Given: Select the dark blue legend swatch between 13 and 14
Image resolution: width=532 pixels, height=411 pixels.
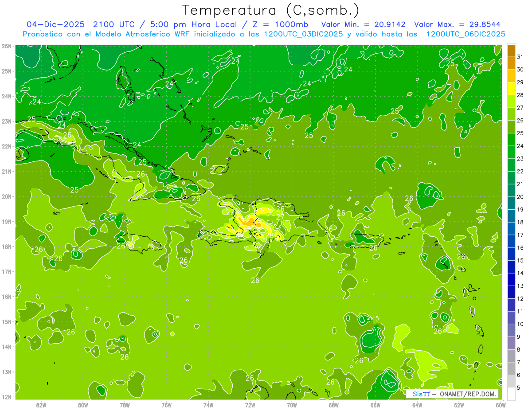Looking at the screenshot, I should pos(511,279).
